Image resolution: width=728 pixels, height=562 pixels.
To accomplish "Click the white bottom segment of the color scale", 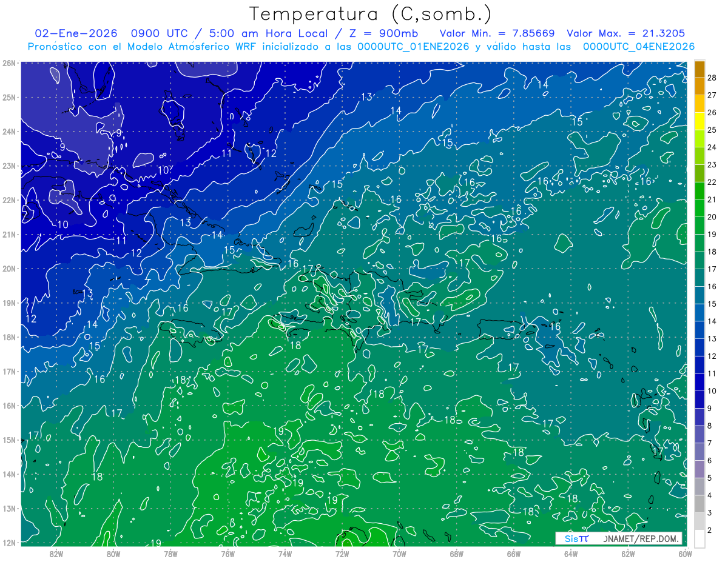I will 699,539.
